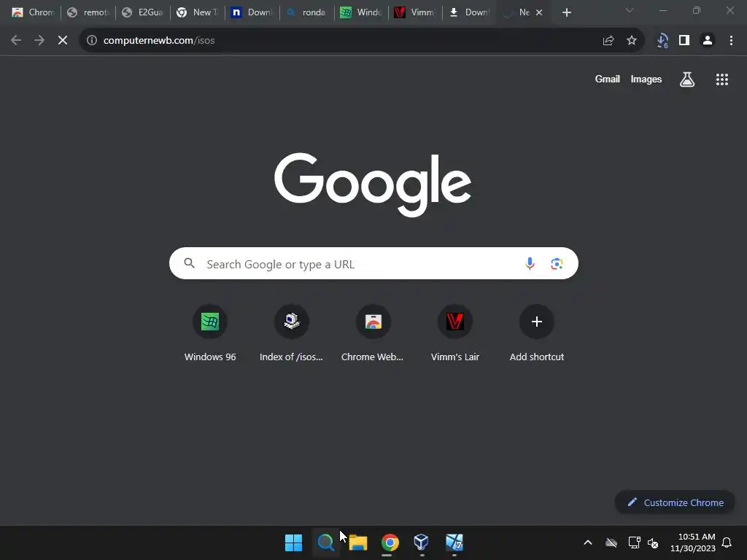Viewport: 747px width, 560px height.
Task: Go forward with the forward arrow
Action: pyautogui.click(x=39, y=41)
